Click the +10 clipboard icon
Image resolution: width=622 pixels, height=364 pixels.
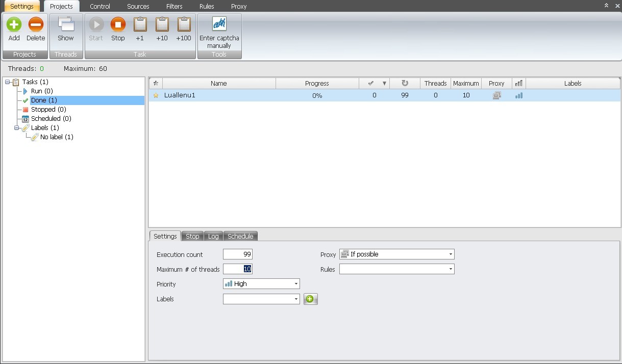[162, 24]
